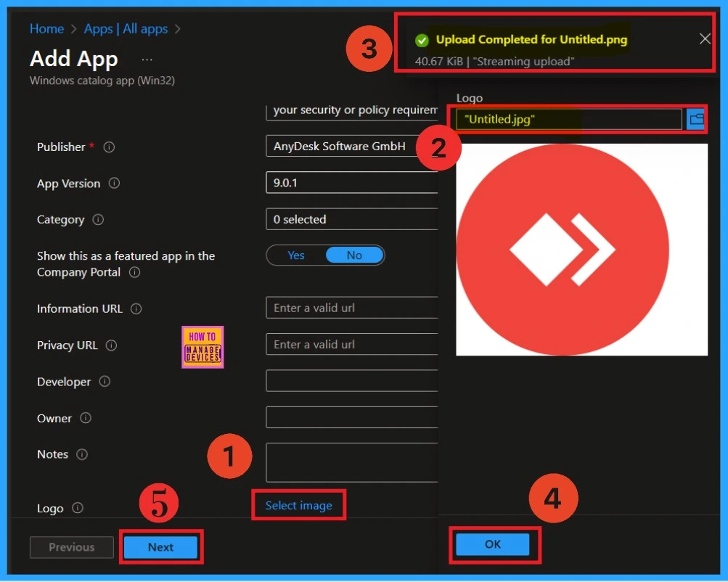Click the Next button
728x582 pixels.
160,547
